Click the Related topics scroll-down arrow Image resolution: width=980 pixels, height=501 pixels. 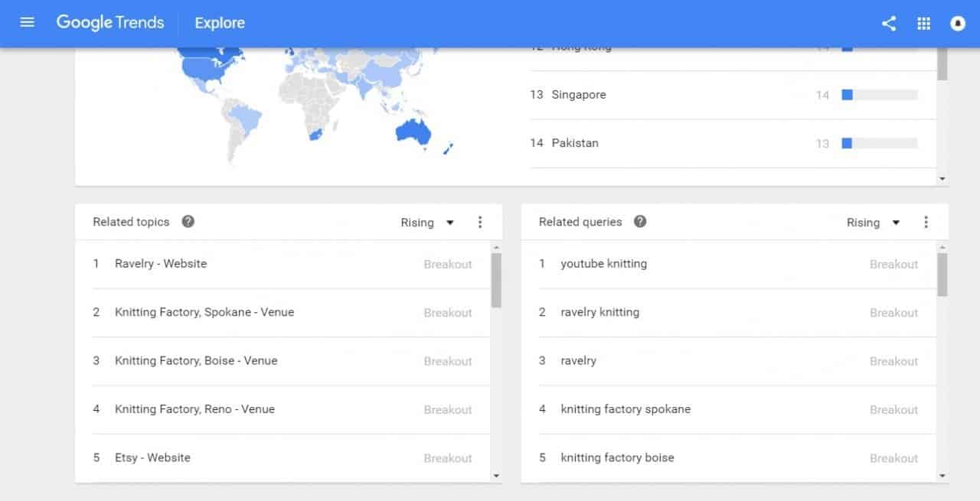[x=496, y=476]
